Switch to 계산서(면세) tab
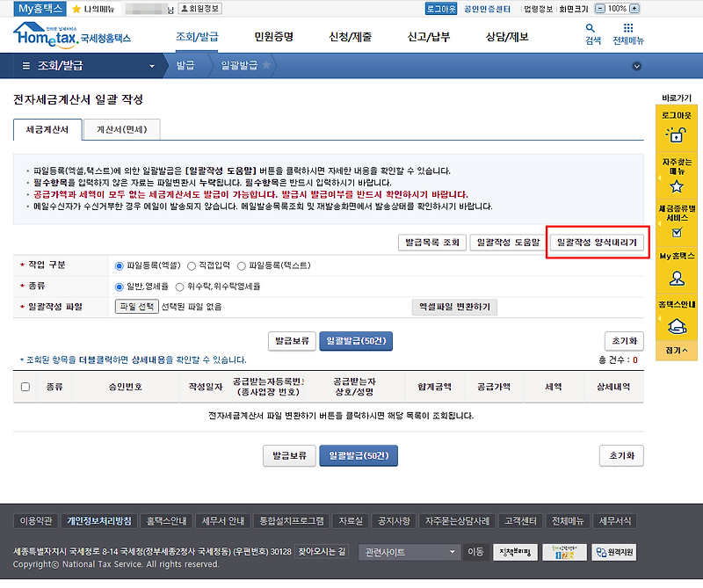 [122, 129]
